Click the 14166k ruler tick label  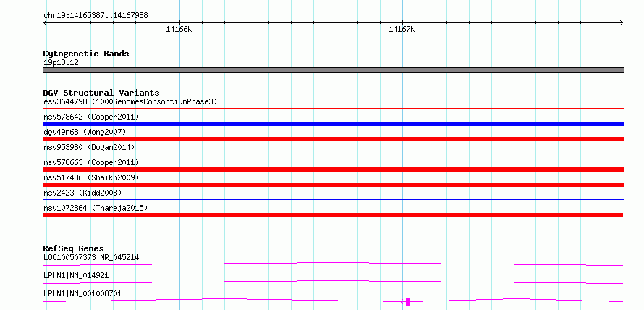(x=179, y=29)
